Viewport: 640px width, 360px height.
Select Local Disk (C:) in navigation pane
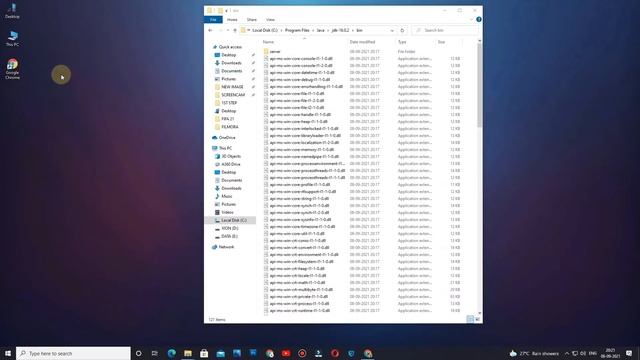pos(233,220)
